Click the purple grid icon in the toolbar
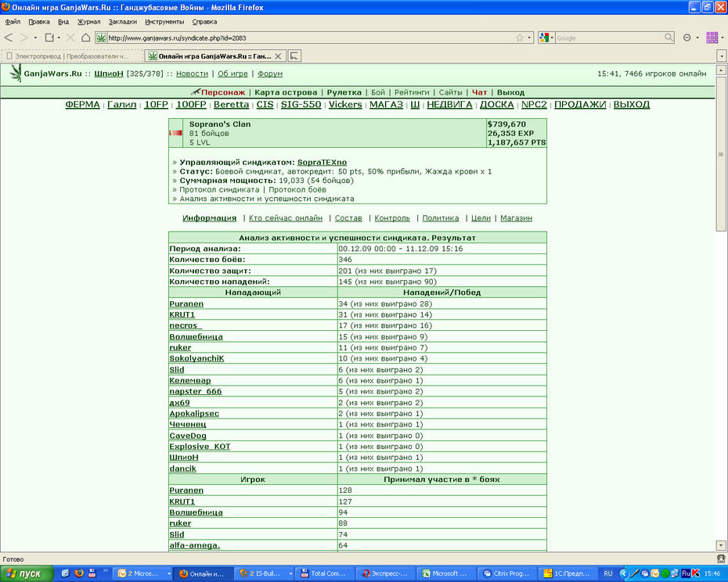This screenshot has width=728, height=582. (x=712, y=38)
